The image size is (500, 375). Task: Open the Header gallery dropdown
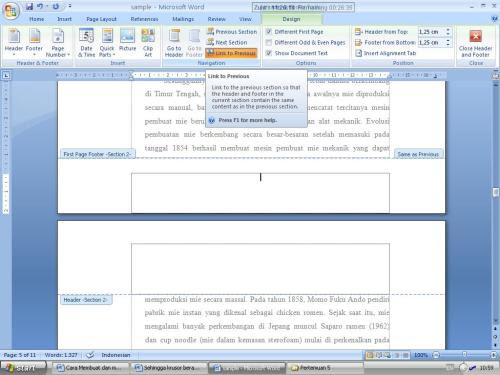pyautogui.click(x=14, y=43)
